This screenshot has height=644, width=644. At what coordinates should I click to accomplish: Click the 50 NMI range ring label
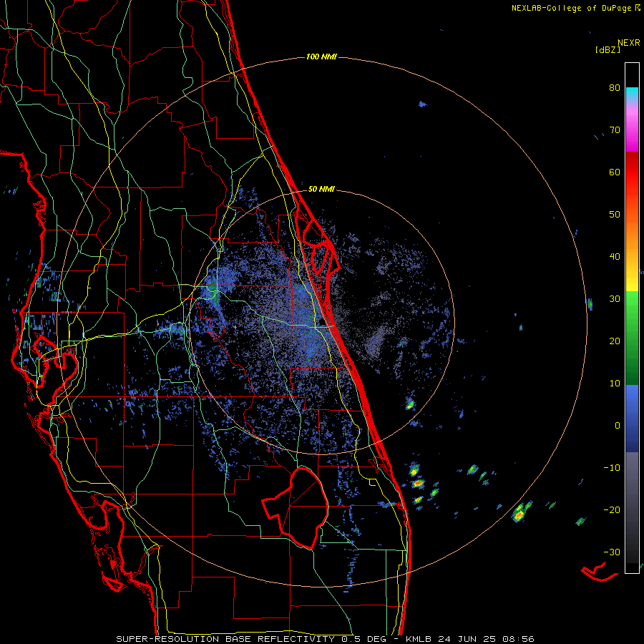pos(321,190)
